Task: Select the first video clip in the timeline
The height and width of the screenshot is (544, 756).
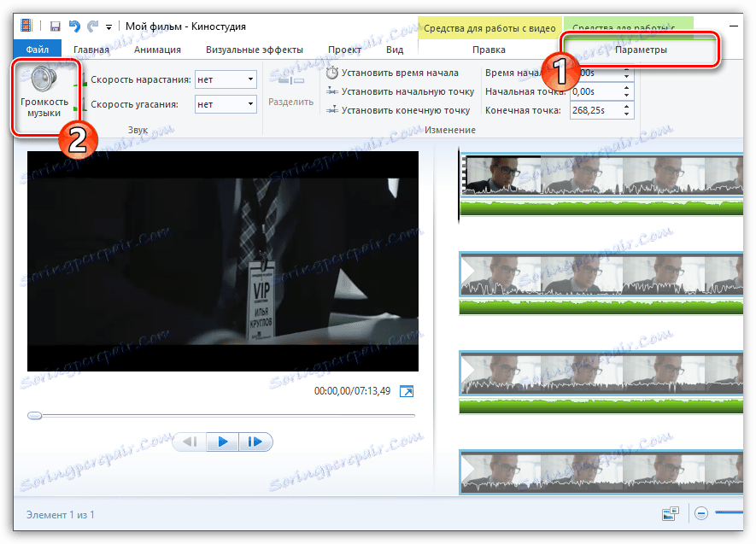Action: pos(601,174)
